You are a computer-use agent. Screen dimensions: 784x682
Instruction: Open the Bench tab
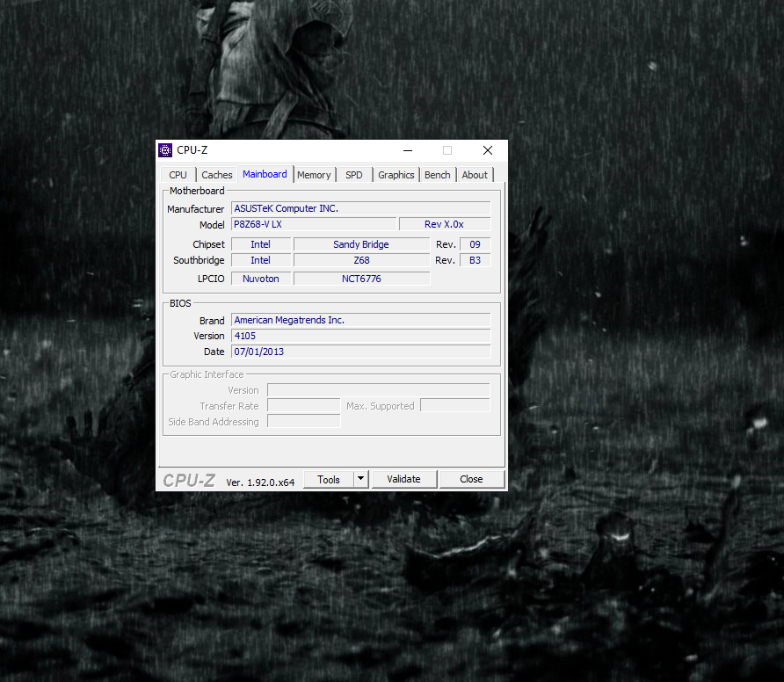[x=437, y=175]
